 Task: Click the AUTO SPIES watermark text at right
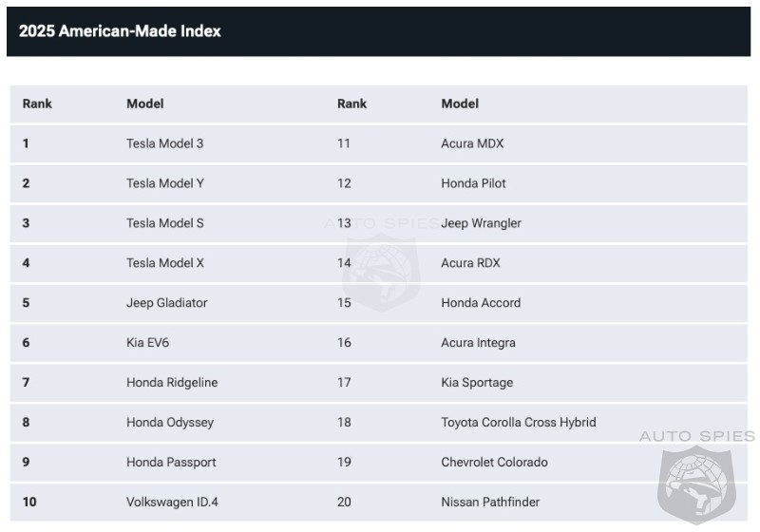click(x=697, y=436)
